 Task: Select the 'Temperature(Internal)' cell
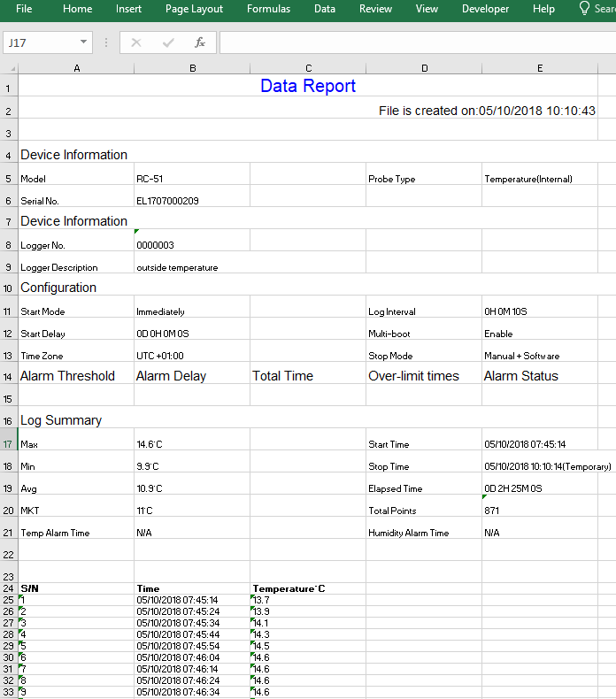540,174
